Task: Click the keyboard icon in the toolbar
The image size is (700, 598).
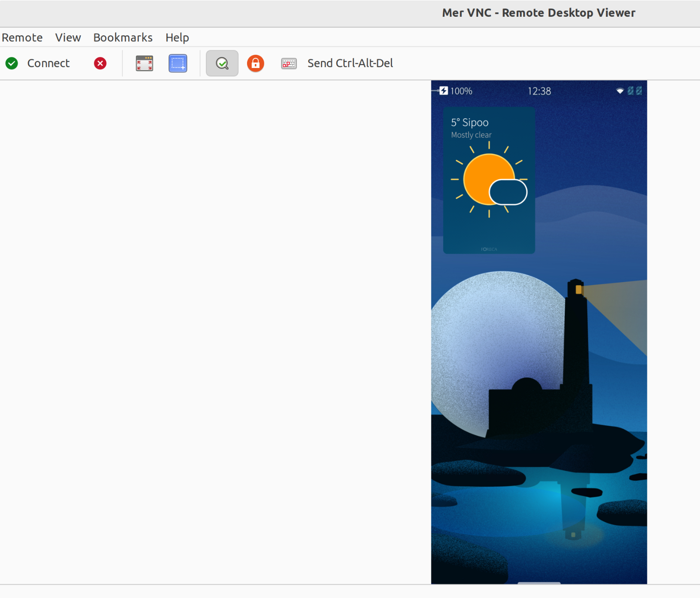Action: tap(289, 64)
